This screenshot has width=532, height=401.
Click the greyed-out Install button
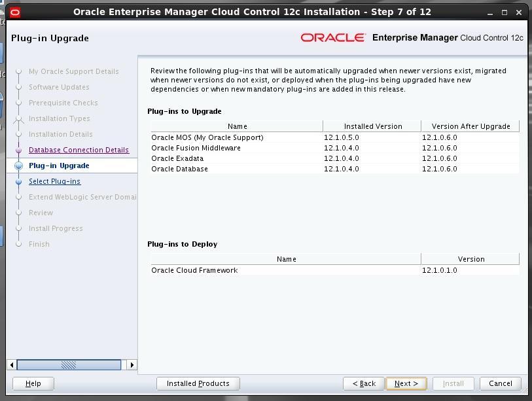point(453,383)
